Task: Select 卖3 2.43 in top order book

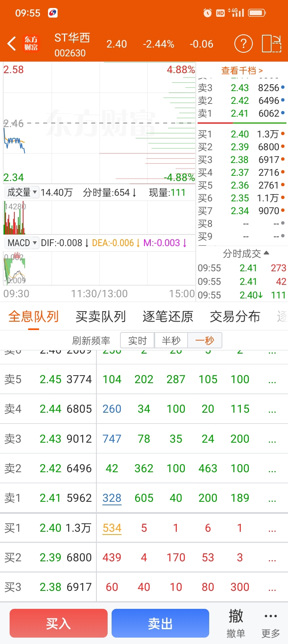Action: pos(242,88)
